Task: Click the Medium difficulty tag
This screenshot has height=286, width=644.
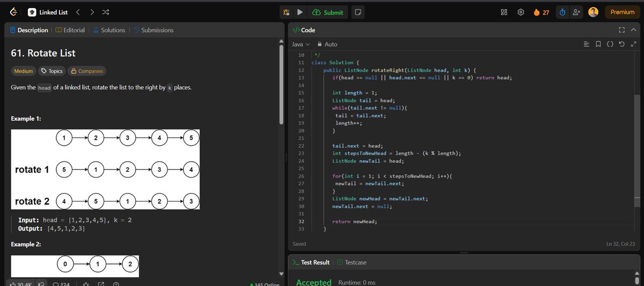Action: point(23,71)
